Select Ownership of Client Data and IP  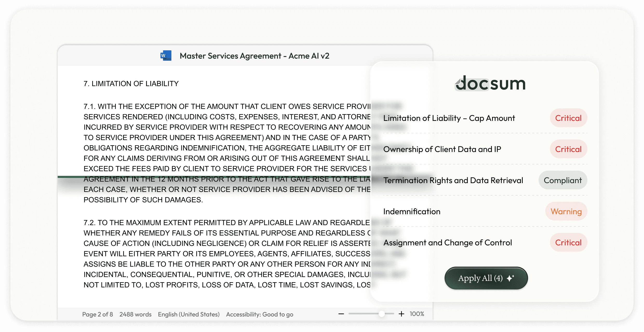[442, 149]
